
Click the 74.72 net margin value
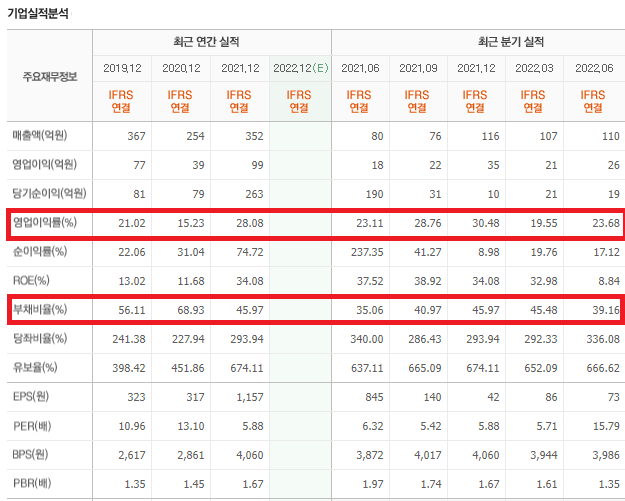(x=250, y=252)
